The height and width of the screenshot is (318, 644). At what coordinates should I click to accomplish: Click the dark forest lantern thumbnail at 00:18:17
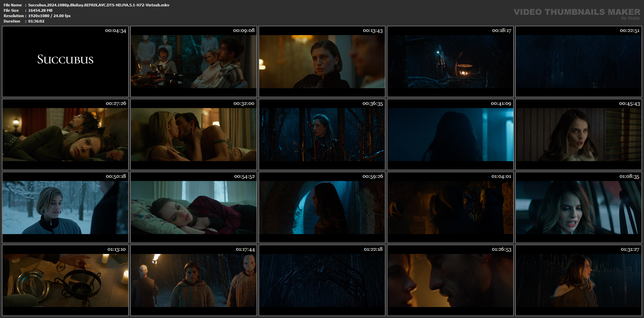(x=450, y=62)
